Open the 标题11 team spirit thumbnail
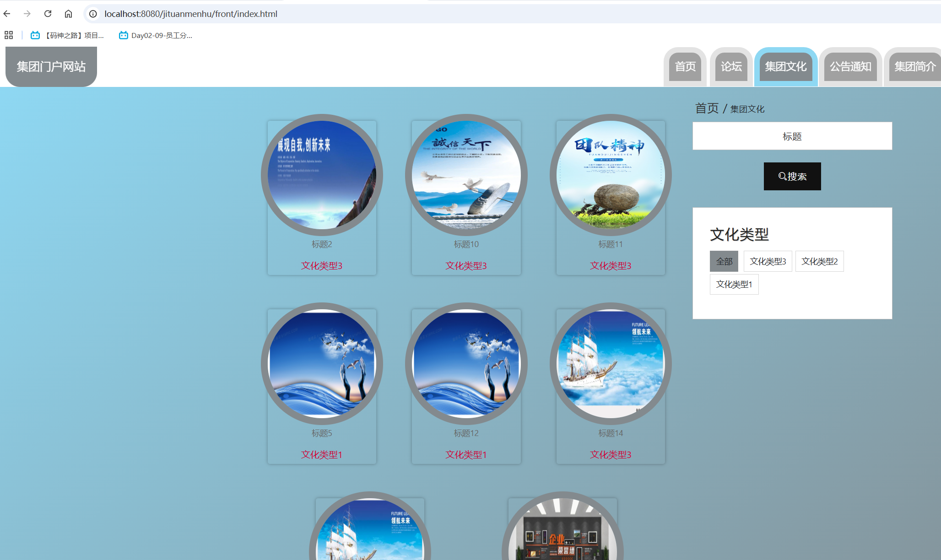The height and width of the screenshot is (560, 941). [611, 175]
